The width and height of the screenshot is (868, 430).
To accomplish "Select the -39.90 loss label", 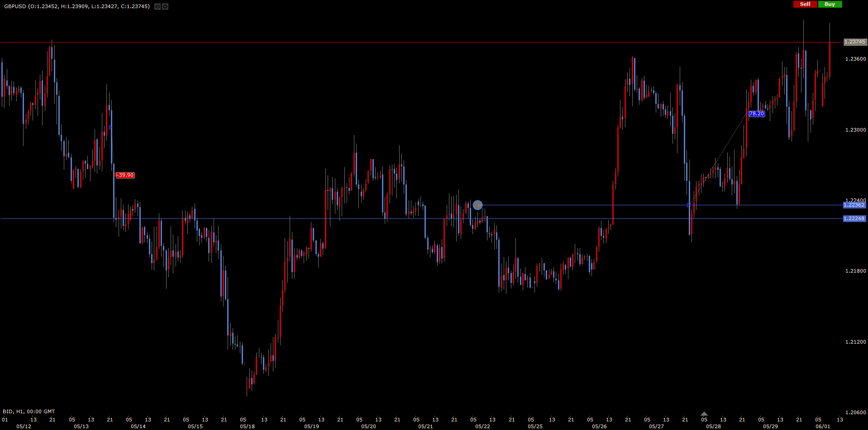I will [125, 175].
